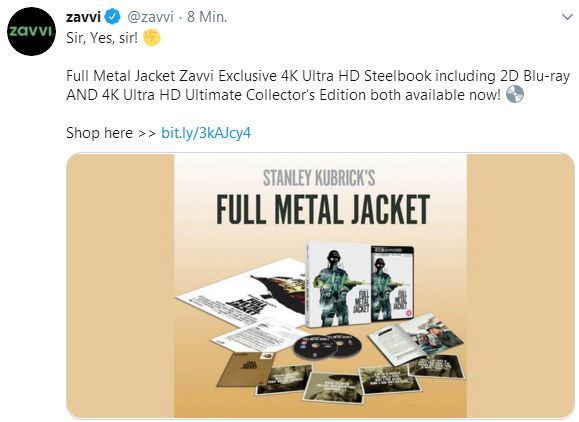
Task: Open the Full Metal Jacket promo image
Action: click(320, 285)
